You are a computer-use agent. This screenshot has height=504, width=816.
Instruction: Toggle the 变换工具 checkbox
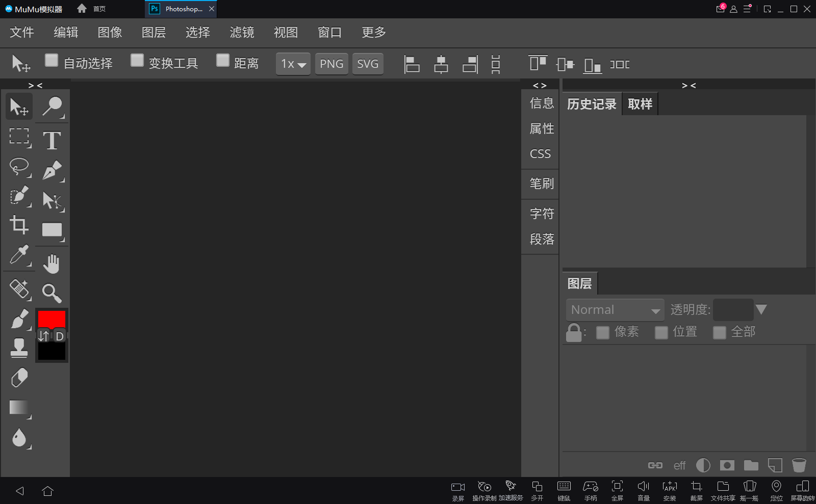pyautogui.click(x=137, y=61)
